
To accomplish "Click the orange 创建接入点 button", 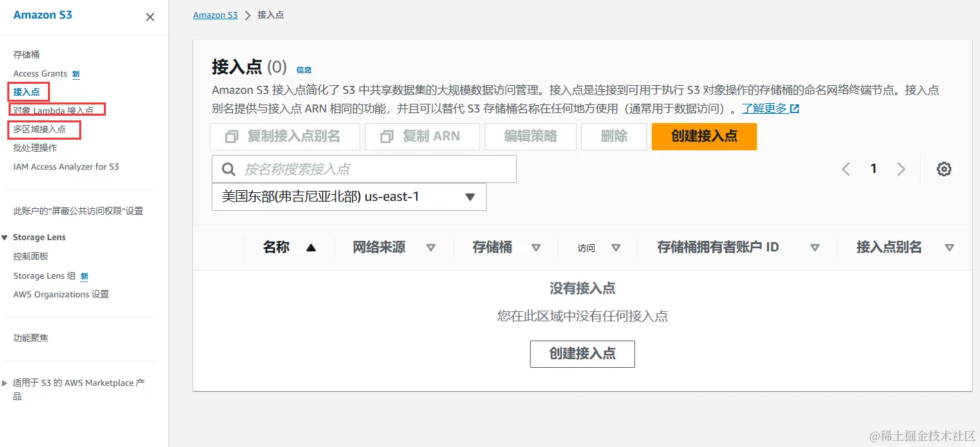I will point(704,136).
